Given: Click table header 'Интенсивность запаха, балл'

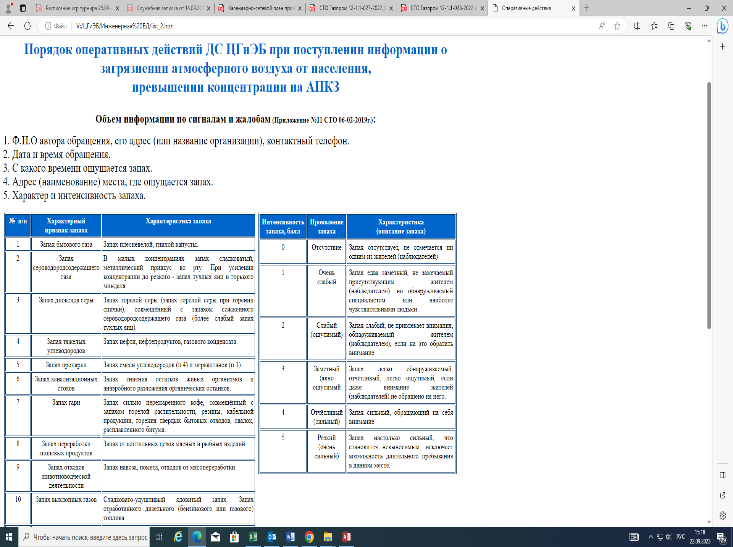Looking at the screenshot, I should point(282,226).
